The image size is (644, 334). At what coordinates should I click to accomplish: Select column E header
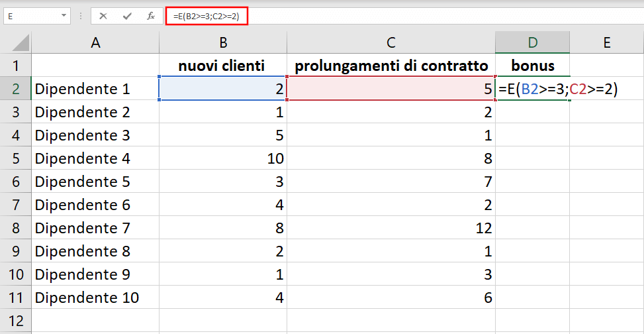click(x=607, y=42)
